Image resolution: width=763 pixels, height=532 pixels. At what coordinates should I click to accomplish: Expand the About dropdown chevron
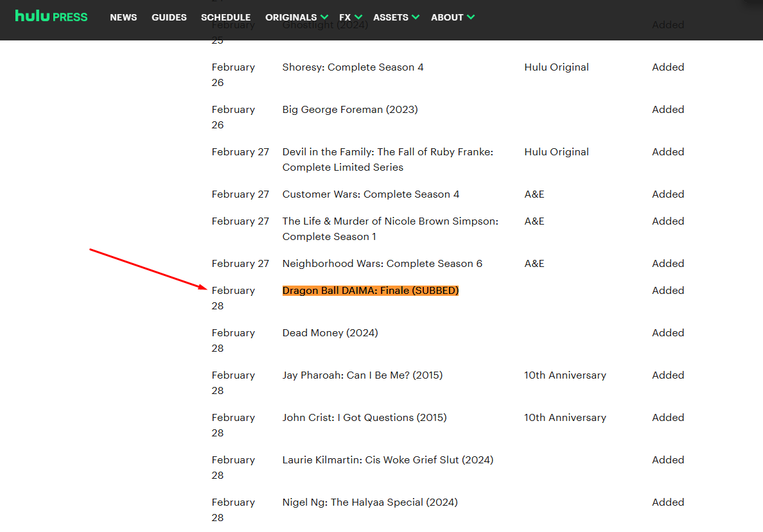pos(471,17)
